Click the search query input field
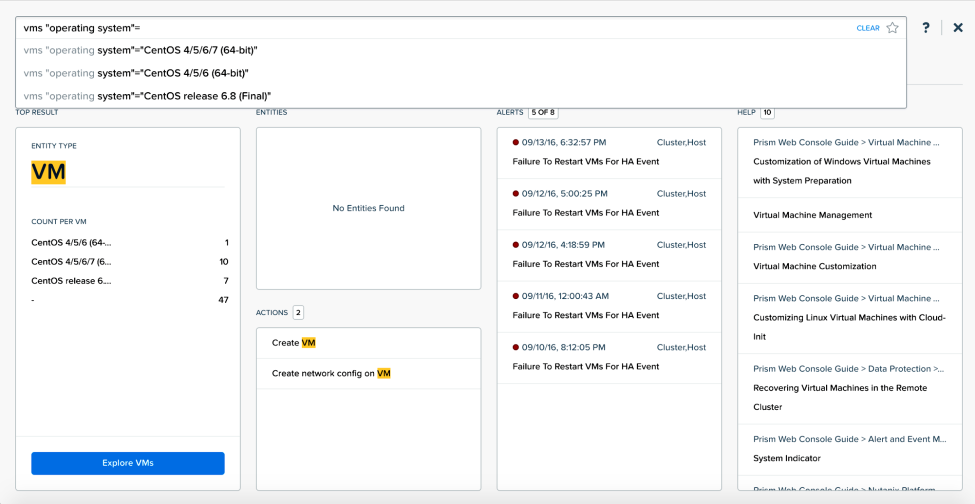 (x=435, y=28)
